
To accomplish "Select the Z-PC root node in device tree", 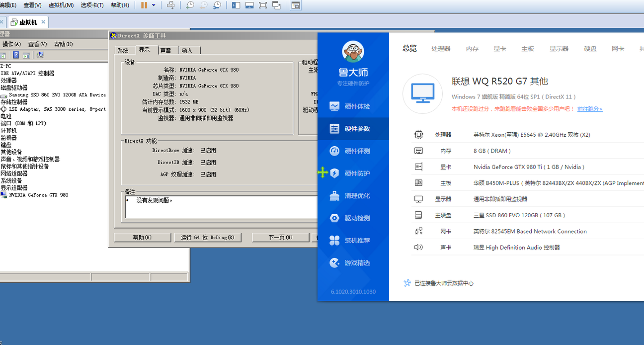I will pos(5,66).
